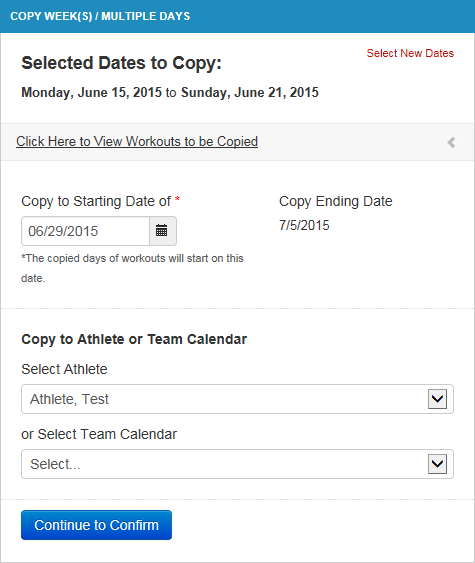This screenshot has height=563, width=475.
Task: Click the Continue to Confirm button
Action: [96, 525]
